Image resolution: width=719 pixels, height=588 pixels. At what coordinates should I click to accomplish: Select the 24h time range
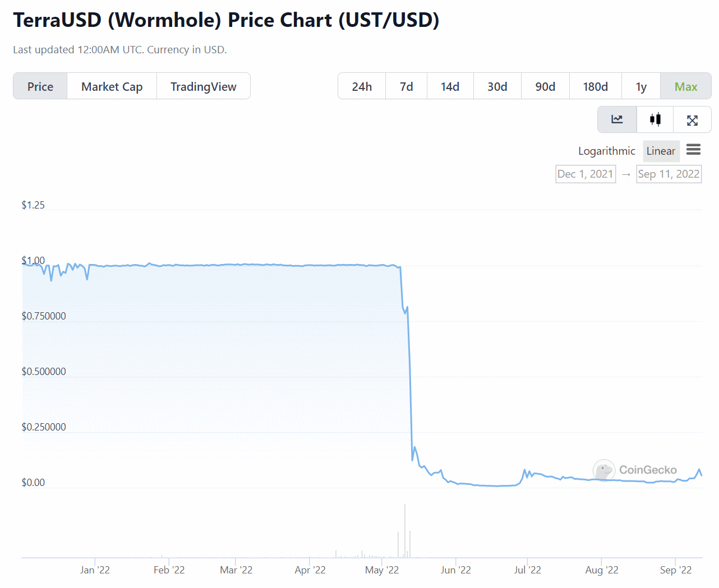pyautogui.click(x=361, y=86)
